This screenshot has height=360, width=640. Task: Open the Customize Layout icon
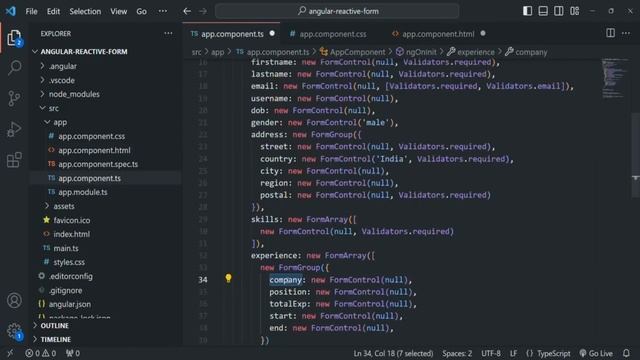click(575, 11)
